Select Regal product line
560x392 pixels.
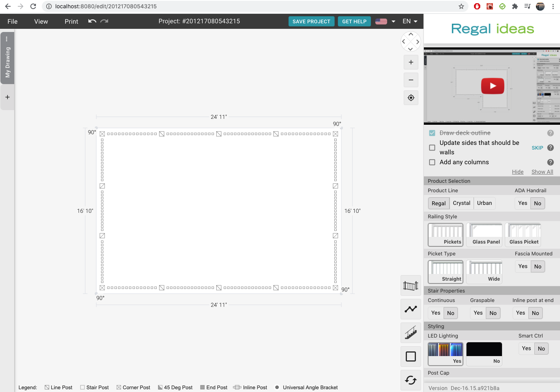[x=438, y=203]
